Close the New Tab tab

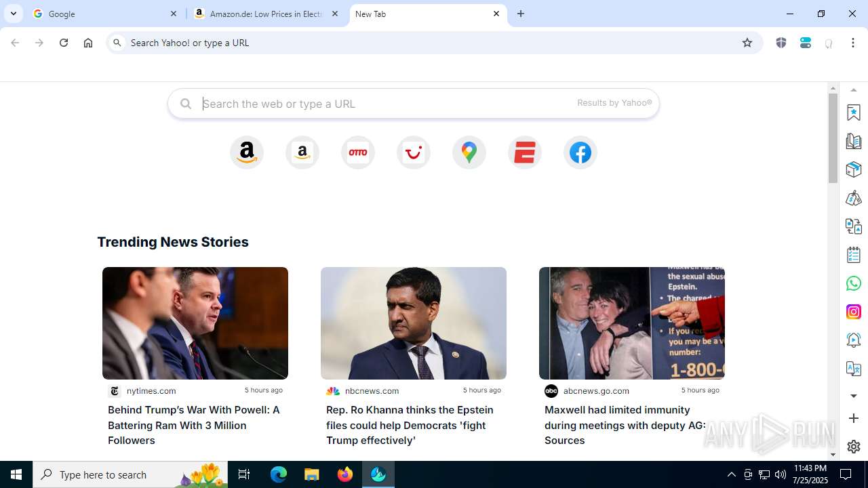[496, 14]
